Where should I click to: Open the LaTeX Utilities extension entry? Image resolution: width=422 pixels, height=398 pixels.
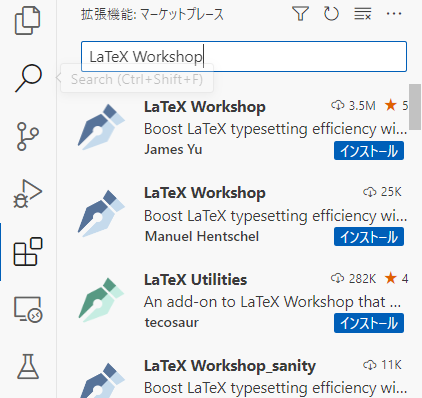tap(233, 301)
